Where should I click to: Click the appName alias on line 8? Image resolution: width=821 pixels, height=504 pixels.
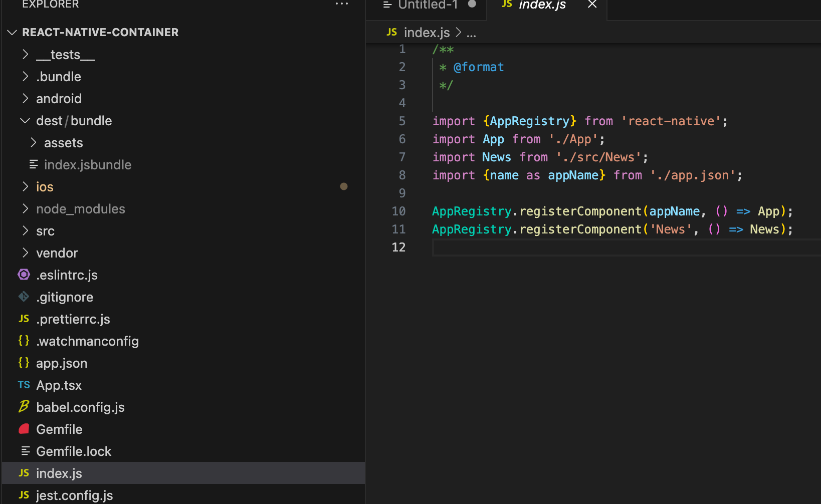pyautogui.click(x=573, y=175)
